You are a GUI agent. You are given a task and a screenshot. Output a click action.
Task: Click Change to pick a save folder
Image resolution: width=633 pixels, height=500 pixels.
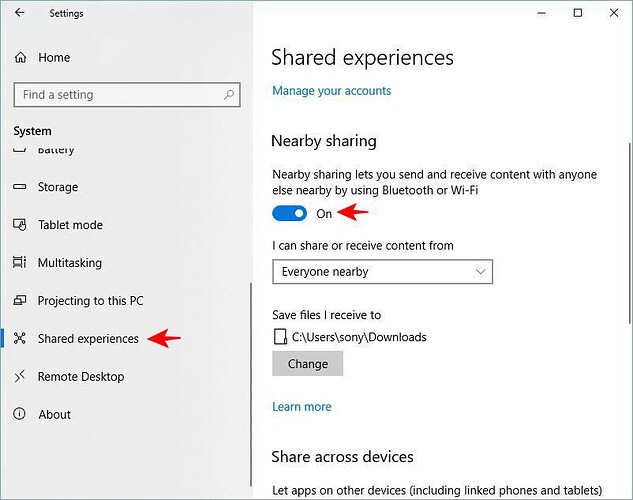pyautogui.click(x=308, y=364)
